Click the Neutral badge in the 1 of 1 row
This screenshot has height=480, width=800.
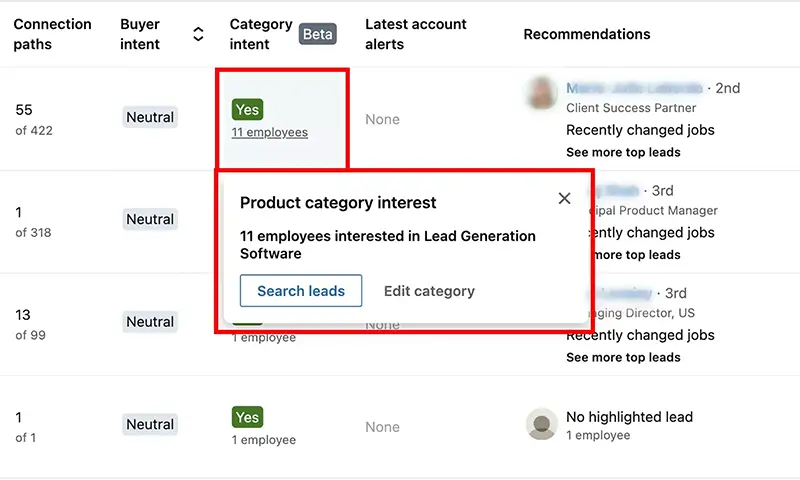click(x=150, y=424)
